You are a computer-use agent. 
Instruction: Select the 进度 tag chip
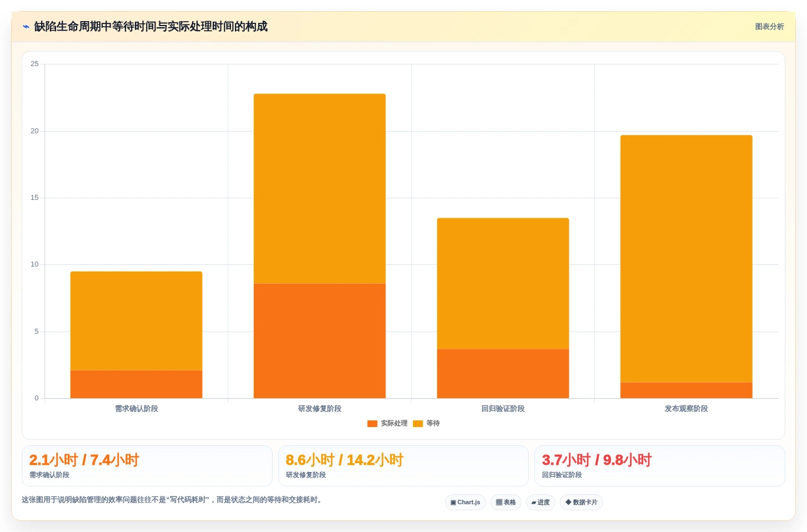pos(540,503)
